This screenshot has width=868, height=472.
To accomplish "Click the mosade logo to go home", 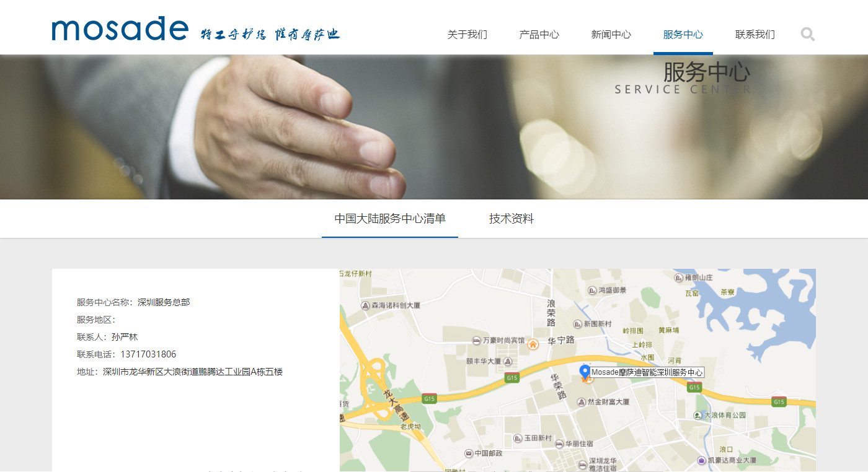I will pos(120,30).
